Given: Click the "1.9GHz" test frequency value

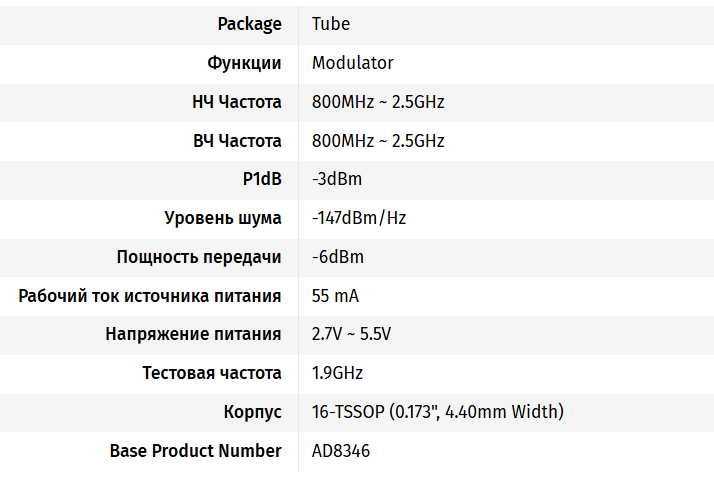Looking at the screenshot, I should pyautogui.click(x=337, y=373).
